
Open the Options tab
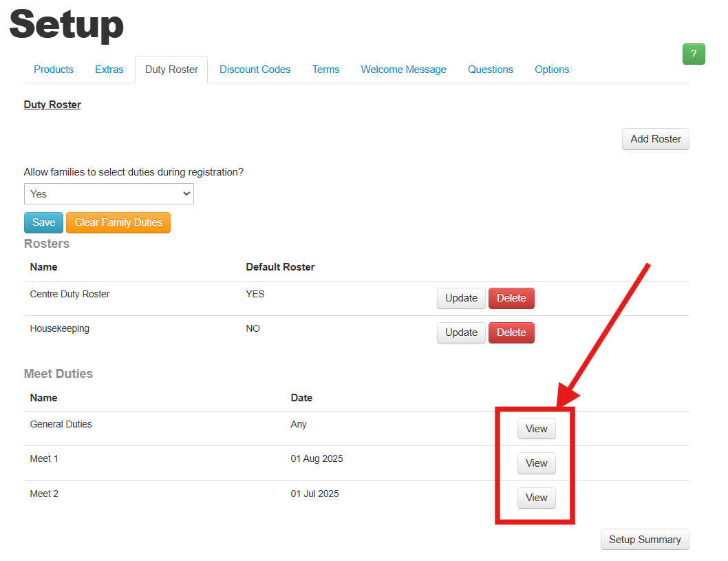(x=551, y=69)
